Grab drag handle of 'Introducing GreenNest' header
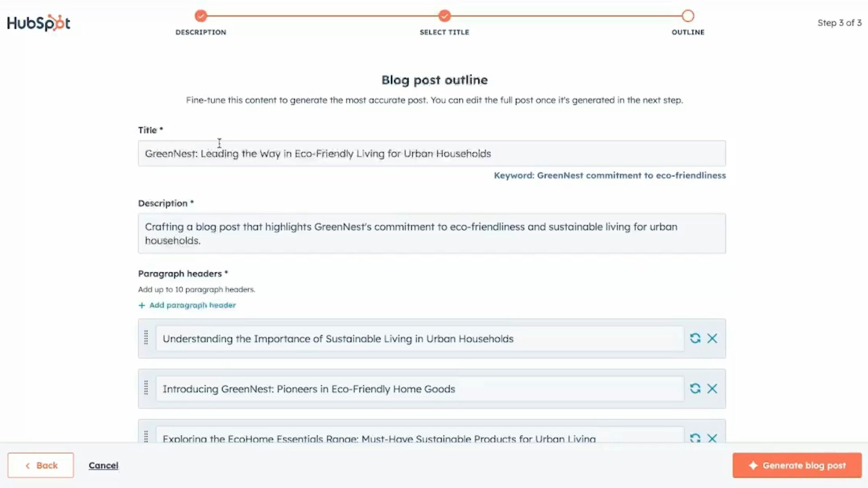The height and width of the screenshot is (488, 868). coord(146,388)
